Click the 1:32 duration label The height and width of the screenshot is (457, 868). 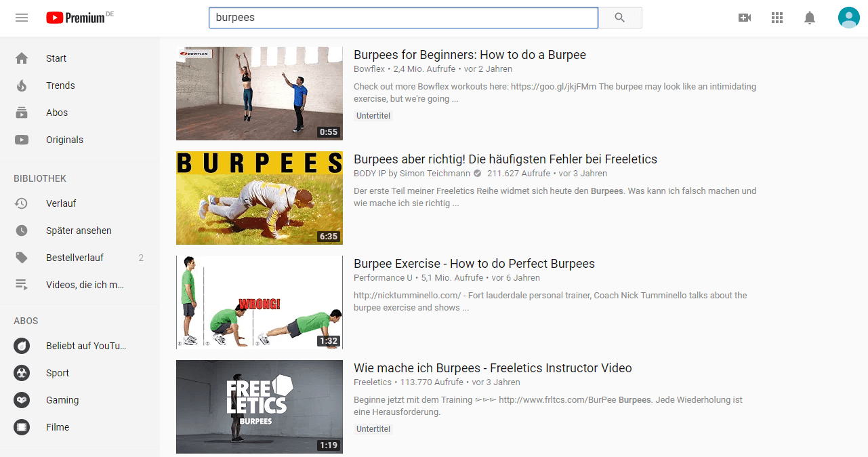click(329, 341)
